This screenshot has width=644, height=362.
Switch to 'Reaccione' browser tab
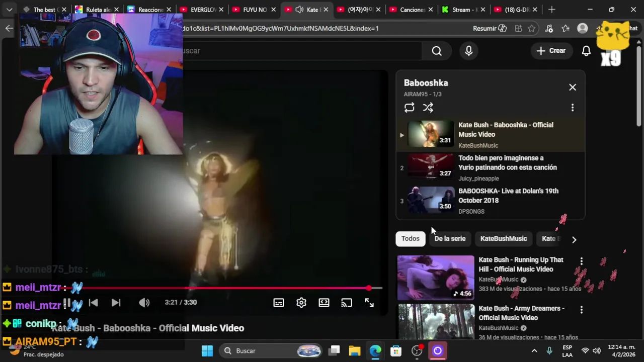point(150,10)
